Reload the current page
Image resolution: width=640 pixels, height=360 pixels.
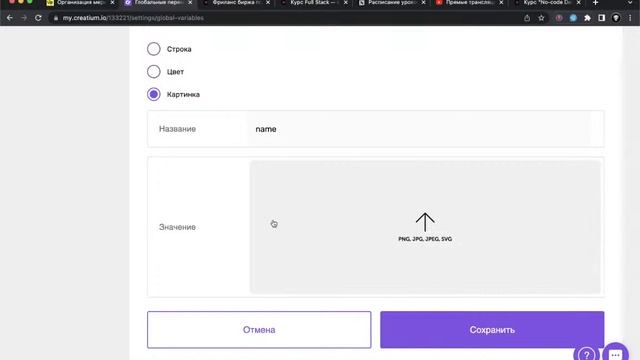[38, 18]
